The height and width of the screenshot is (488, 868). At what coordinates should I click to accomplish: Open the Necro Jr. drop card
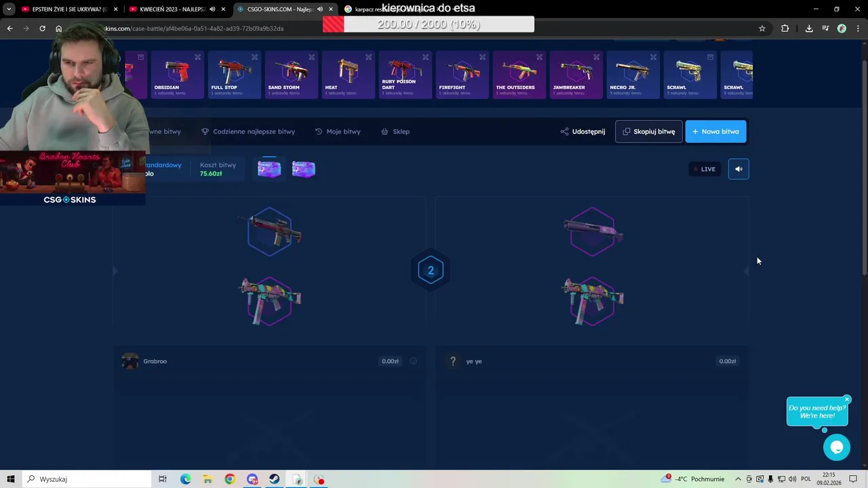click(633, 75)
